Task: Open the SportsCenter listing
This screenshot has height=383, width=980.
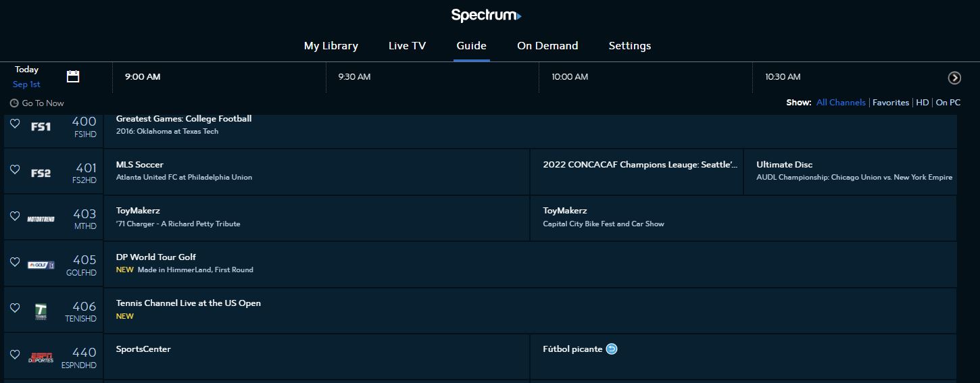Action: point(317,357)
